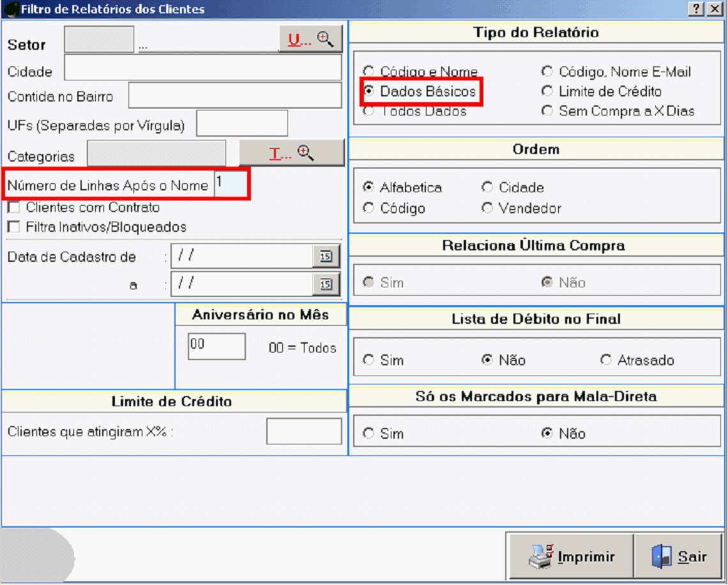Close the Filtro de Relatórios window
This screenshot has width=728, height=585.
(714, 9)
